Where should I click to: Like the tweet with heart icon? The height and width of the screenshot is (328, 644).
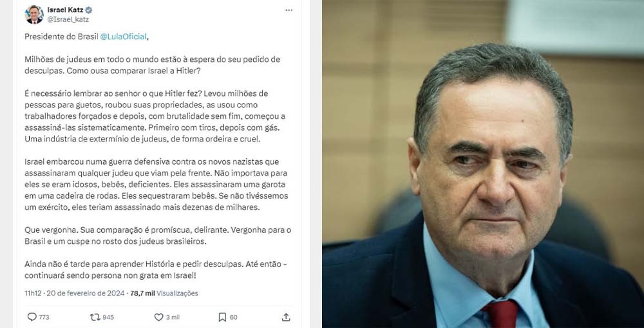[158, 317]
